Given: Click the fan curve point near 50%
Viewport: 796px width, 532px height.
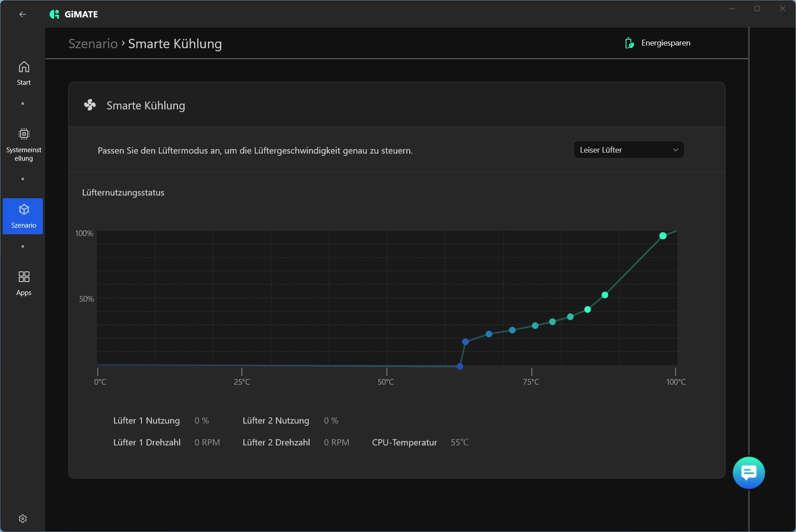Looking at the screenshot, I should (x=605, y=295).
